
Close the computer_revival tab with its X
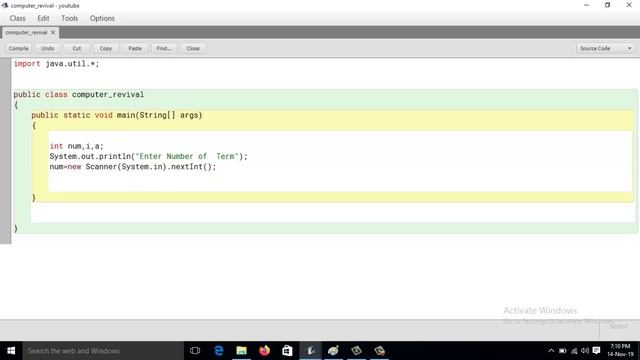[53, 32]
